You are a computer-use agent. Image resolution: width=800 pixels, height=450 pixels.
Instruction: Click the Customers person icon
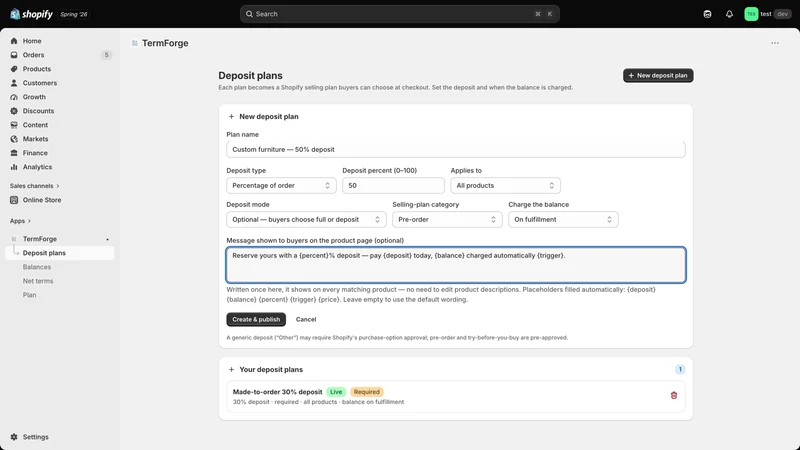click(x=14, y=83)
